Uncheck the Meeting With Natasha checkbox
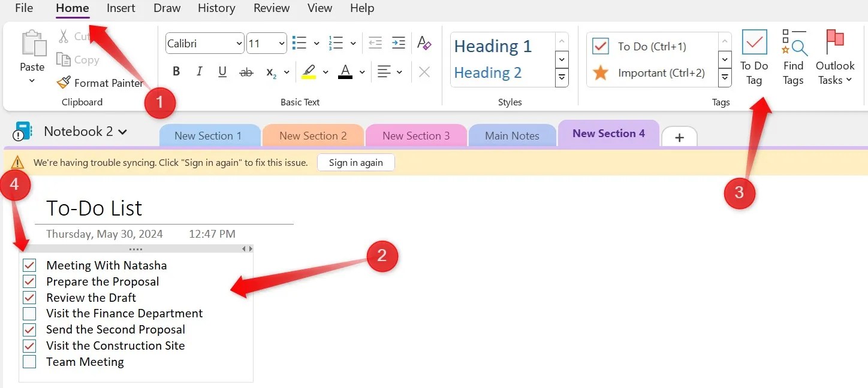The image size is (868, 388). [29, 265]
